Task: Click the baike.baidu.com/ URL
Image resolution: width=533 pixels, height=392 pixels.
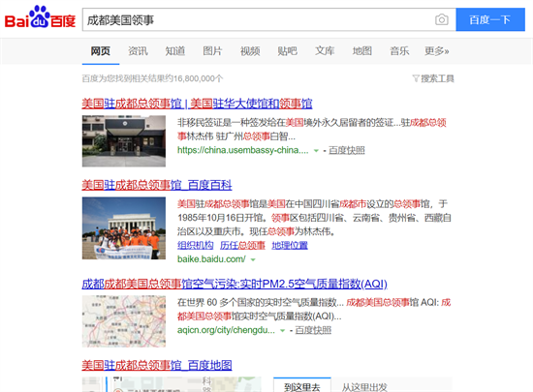Action: [x=211, y=259]
